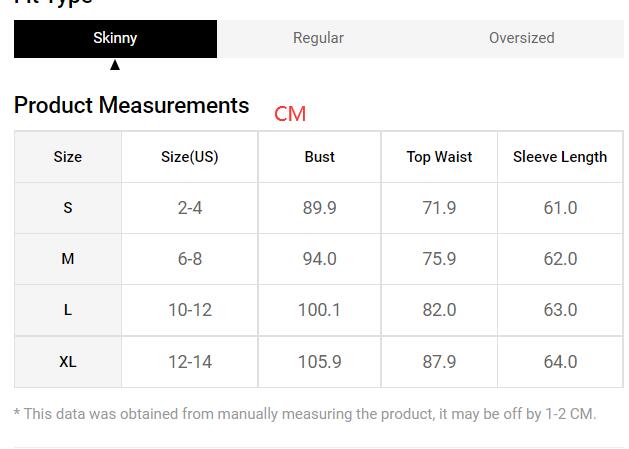Screen dimensions: 629x449
Task: Select the M size row label
Action: pos(68,259)
